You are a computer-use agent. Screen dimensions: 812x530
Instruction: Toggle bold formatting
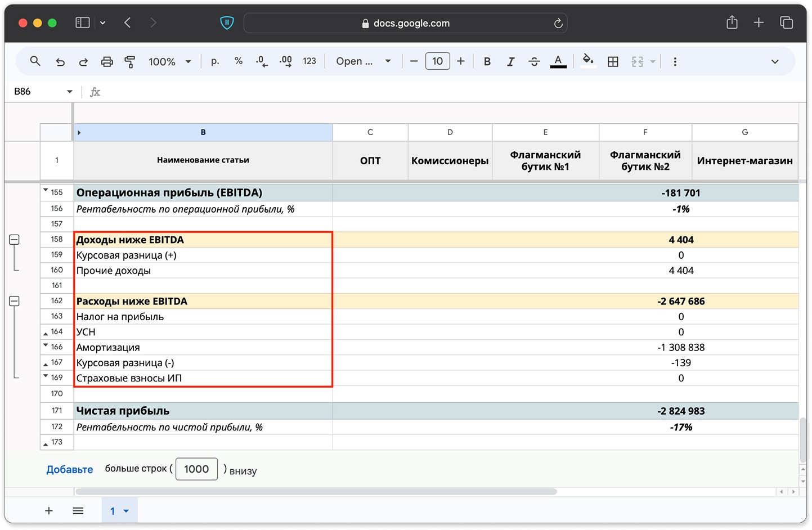click(487, 62)
